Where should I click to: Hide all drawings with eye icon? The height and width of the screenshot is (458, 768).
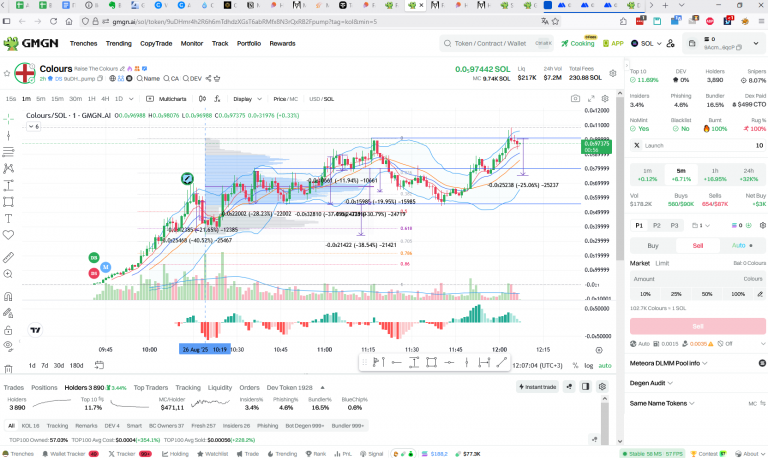(8, 346)
